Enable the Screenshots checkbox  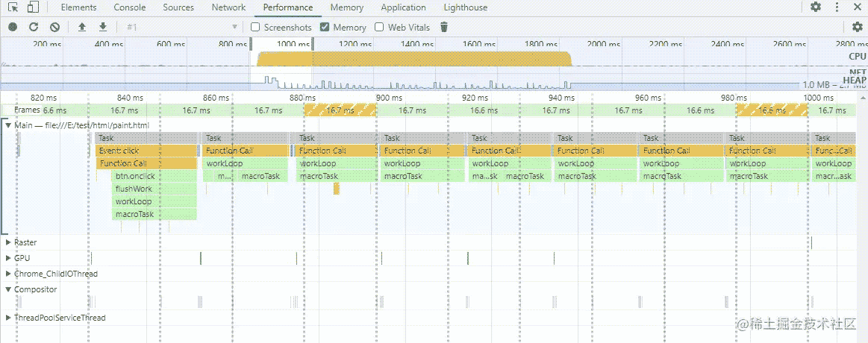(255, 27)
